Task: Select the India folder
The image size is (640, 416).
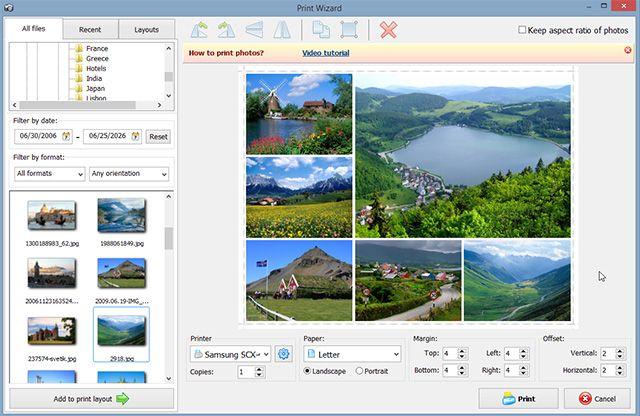Action: point(94,78)
